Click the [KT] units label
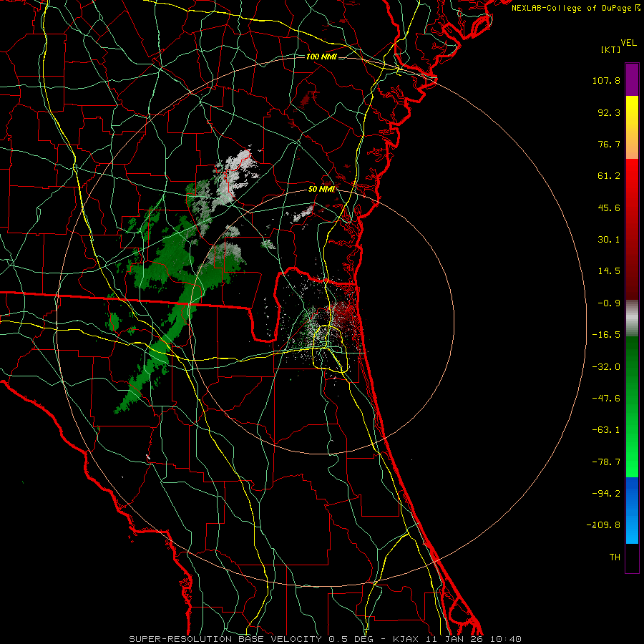Screen dimensions: 644x644 [x=610, y=49]
